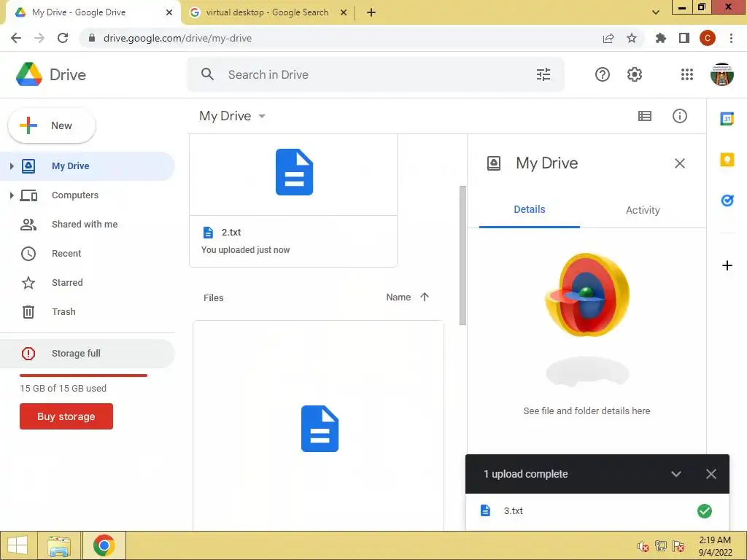Click Storage full warning
The image size is (747, 560).
[x=88, y=354]
